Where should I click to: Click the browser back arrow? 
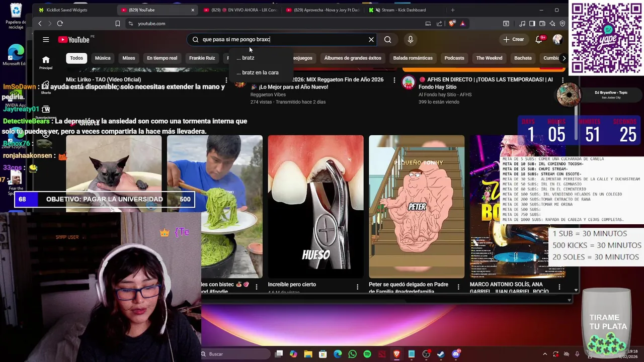pos(40,23)
